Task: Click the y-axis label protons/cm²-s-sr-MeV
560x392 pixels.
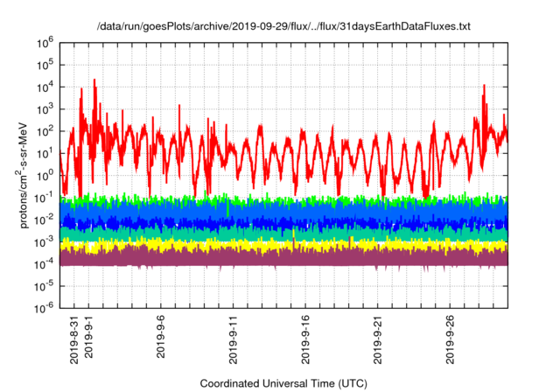Action: coord(21,175)
